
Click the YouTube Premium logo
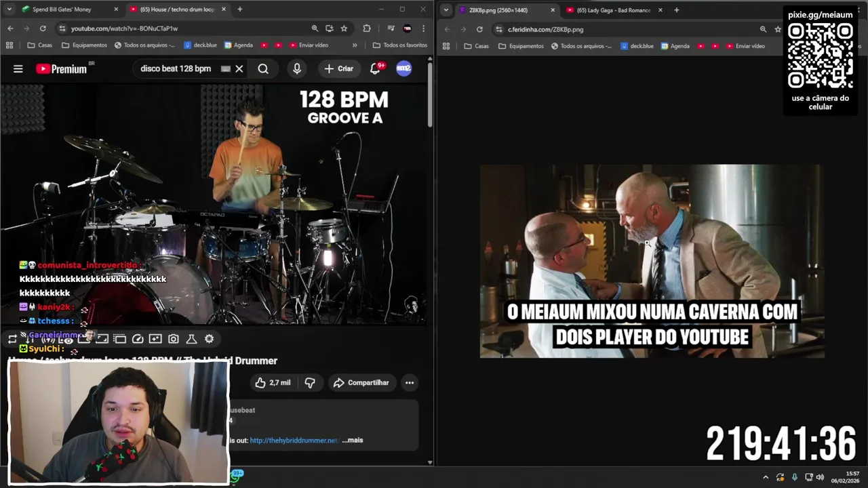tap(62, 68)
